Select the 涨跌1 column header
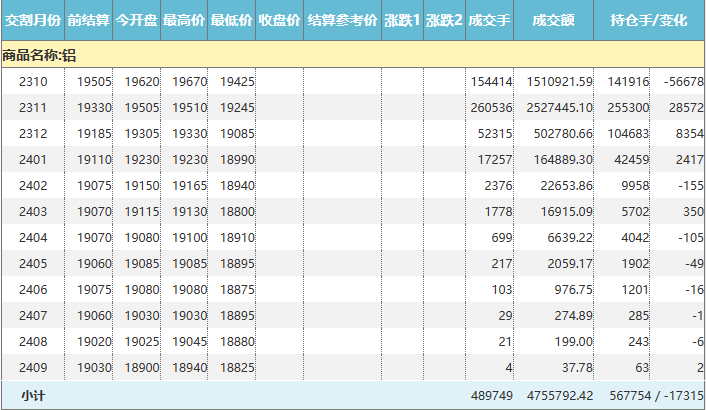Screen dimensions: 706x410 [x=402, y=20]
